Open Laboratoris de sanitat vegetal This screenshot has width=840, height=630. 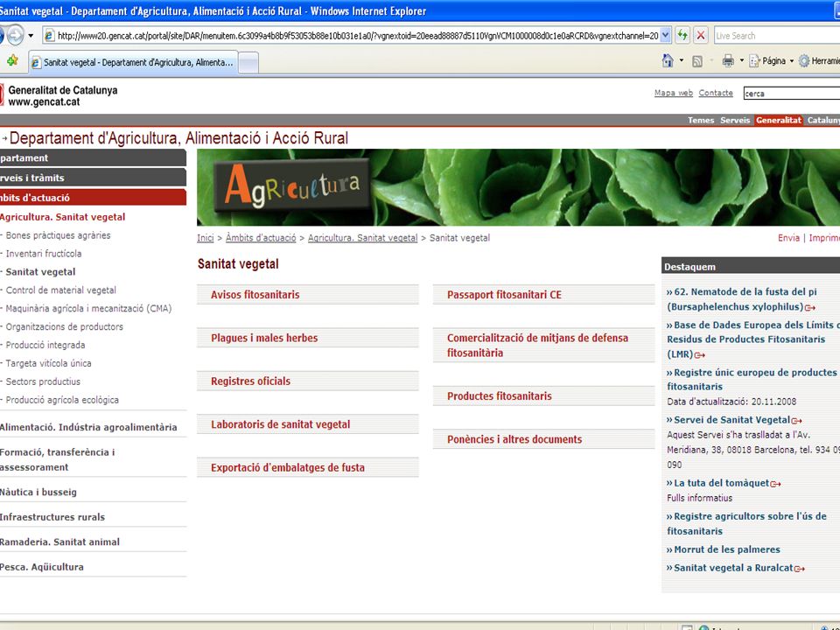(280, 424)
